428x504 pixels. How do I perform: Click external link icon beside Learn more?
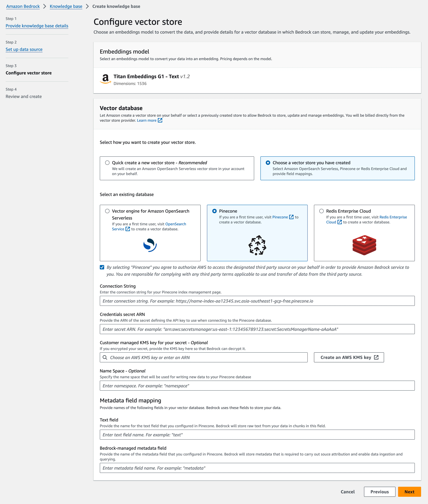coord(160,120)
